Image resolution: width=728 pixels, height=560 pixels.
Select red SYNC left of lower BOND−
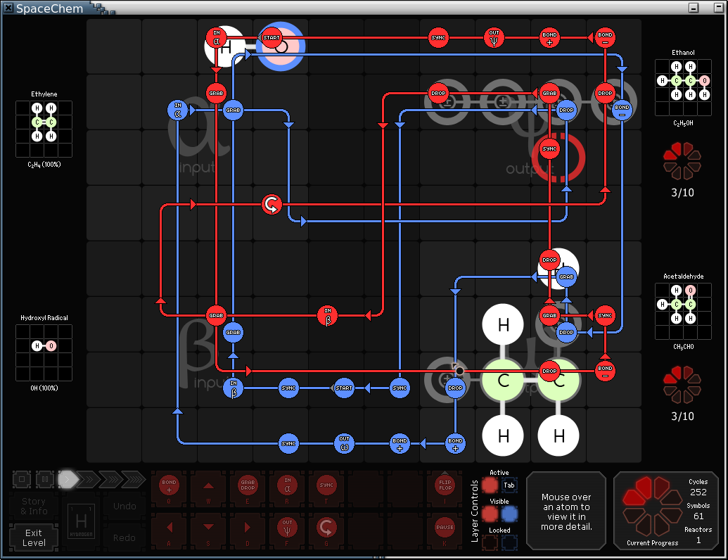pos(605,316)
